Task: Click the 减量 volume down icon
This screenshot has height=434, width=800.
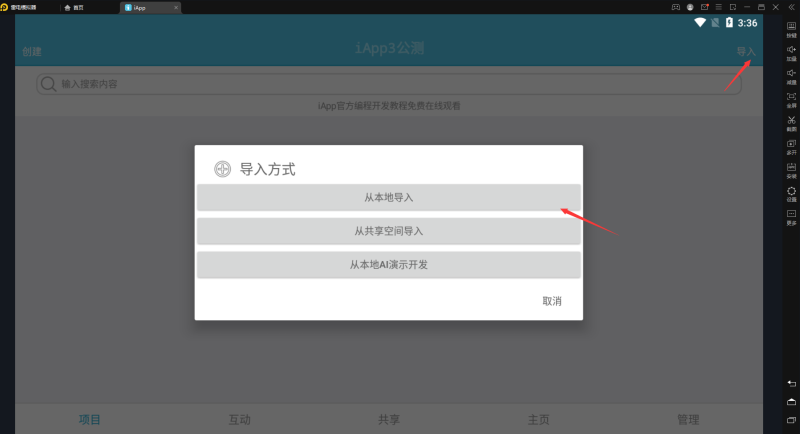Action: (791, 76)
